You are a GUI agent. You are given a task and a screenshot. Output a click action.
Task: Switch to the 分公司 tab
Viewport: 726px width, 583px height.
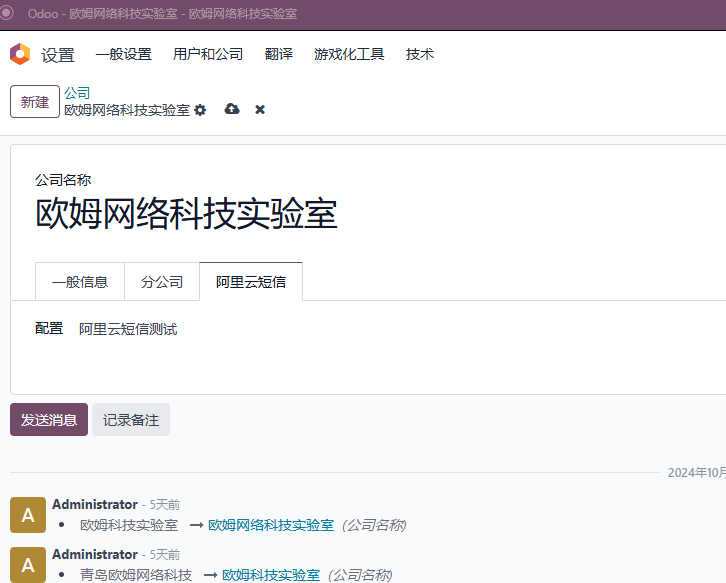pyautogui.click(x=162, y=282)
